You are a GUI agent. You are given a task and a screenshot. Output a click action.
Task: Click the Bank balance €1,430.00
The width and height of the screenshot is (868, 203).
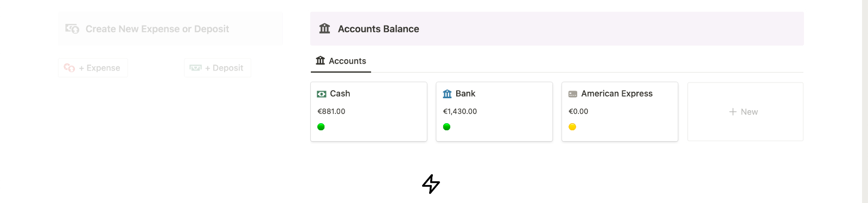460,111
